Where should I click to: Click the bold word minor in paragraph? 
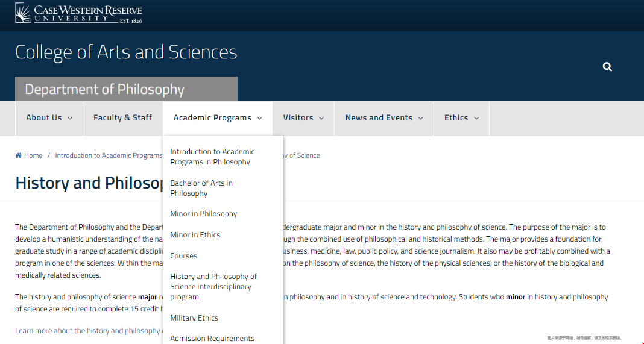coord(516,297)
